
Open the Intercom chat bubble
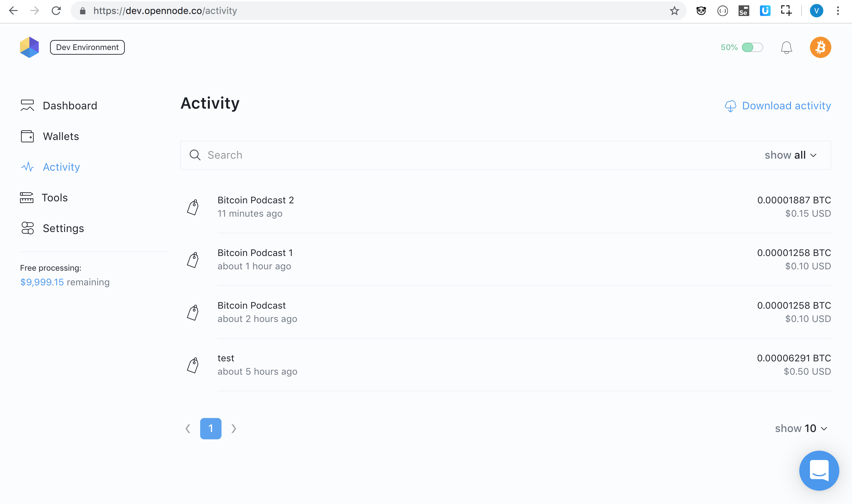tap(819, 470)
